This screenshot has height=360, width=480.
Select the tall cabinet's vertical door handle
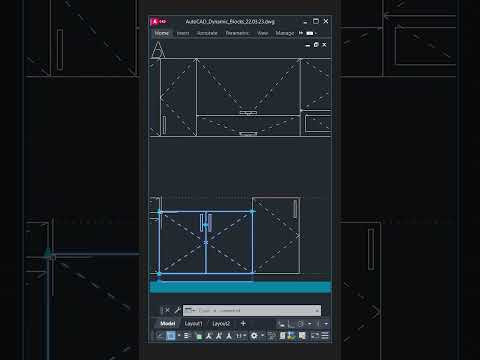(295, 209)
